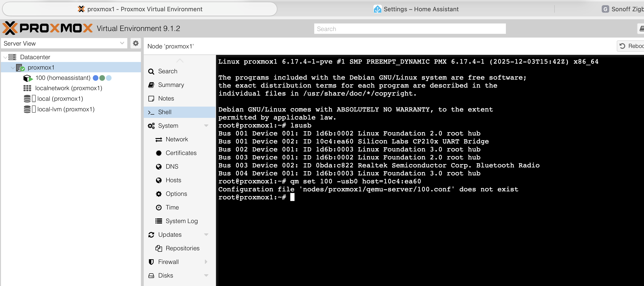This screenshot has width=644, height=286.
Task: Click the homeassistant VM icon in tree
Action: pyautogui.click(x=28, y=78)
